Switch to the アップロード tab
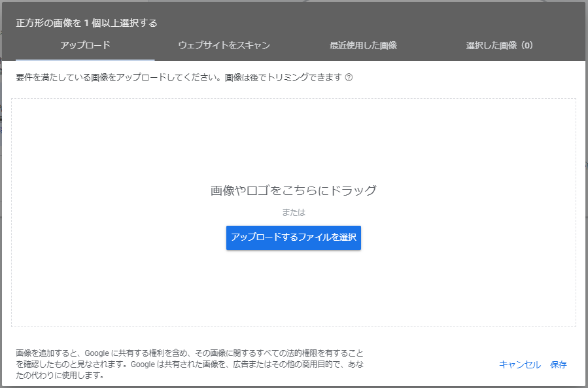This screenshot has width=588, height=388. coord(85,46)
